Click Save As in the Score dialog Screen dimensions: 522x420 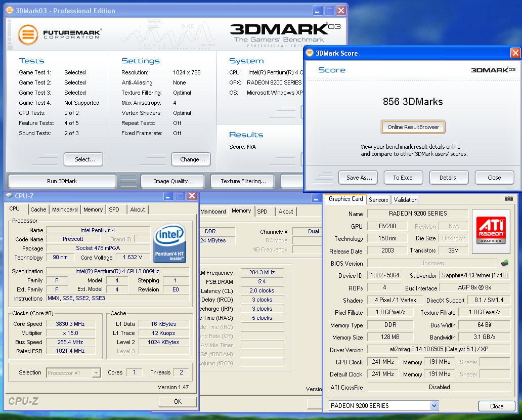[x=358, y=178]
